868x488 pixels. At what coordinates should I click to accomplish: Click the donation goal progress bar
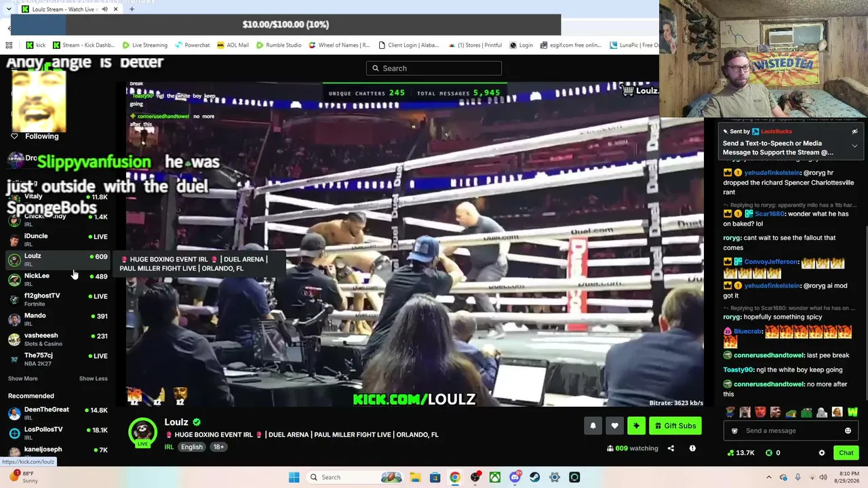(x=286, y=24)
